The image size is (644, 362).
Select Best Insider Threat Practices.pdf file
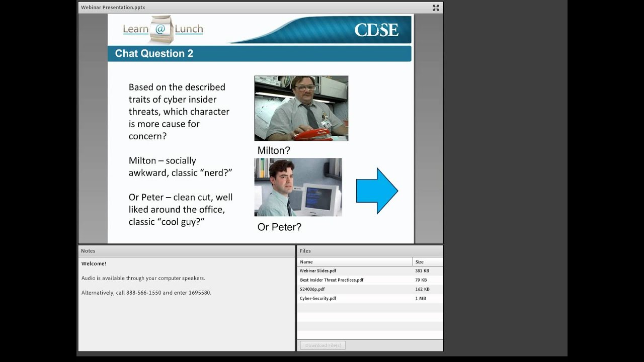click(332, 280)
